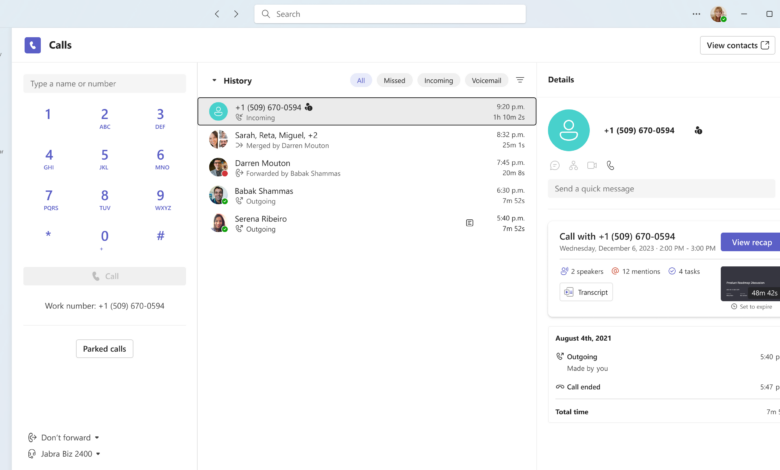The image size is (780, 470).
Task: Click the Work number text
Action: [104, 306]
